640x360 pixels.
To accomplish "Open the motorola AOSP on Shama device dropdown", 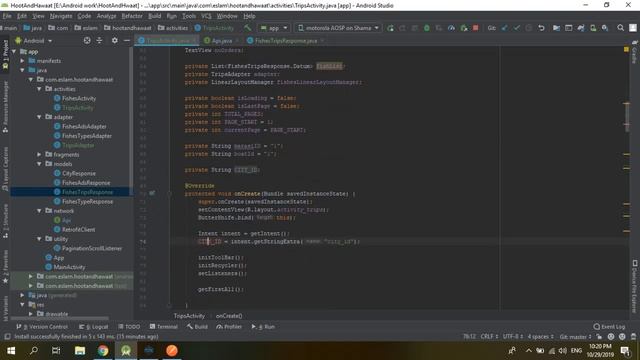I will 338,28.
